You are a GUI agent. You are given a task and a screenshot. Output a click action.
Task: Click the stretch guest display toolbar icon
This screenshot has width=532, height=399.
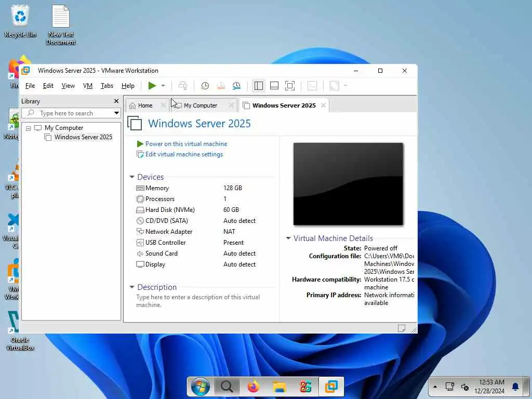(335, 86)
